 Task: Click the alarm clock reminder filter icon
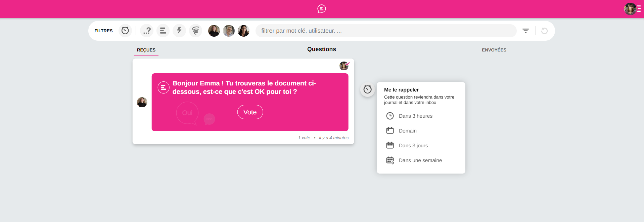(x=125, y=31)
